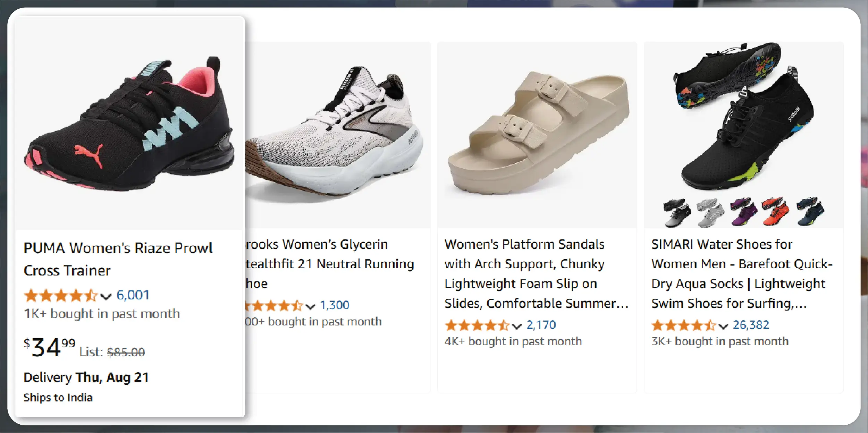Expand PUMA rating breakdown chevron
Image resolution: width=868 pixels, height=433 pixels.
pos(106,296)
